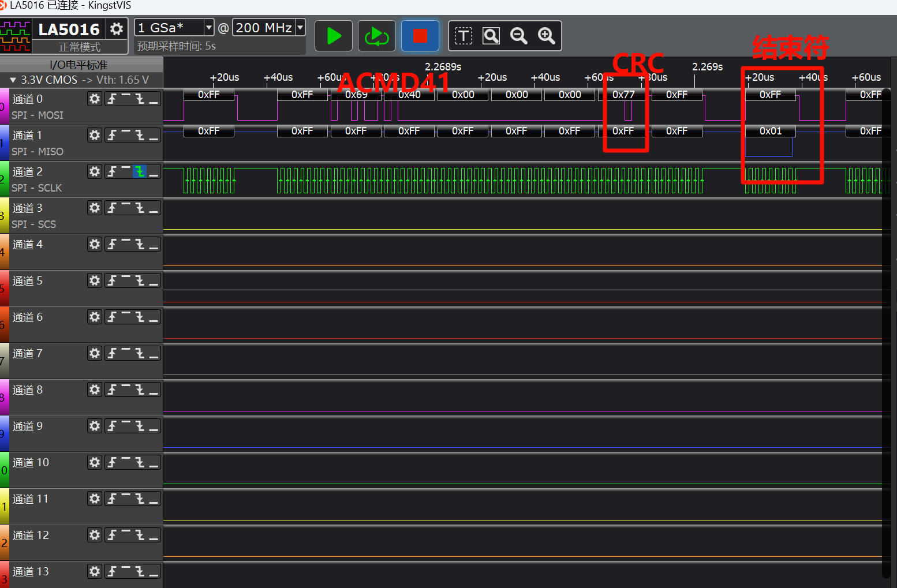897x588 pixels.
Task: Zoom out the waveform view
Action: (519, 36)
